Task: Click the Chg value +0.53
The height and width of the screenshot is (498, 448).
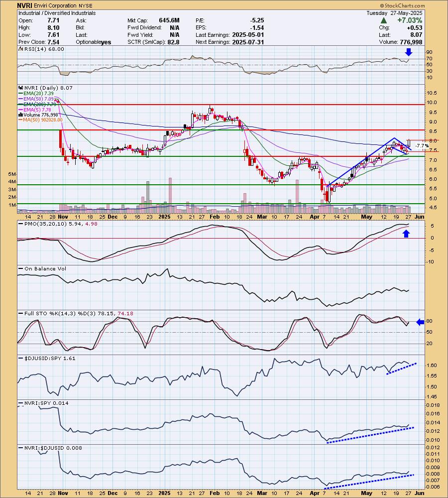Action: tap(415, 27)
